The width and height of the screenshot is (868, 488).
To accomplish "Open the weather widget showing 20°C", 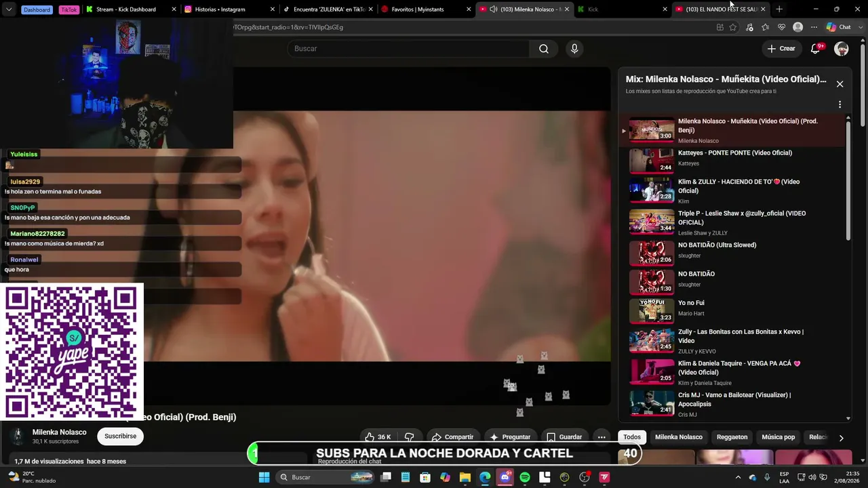I will click(32, 477).
